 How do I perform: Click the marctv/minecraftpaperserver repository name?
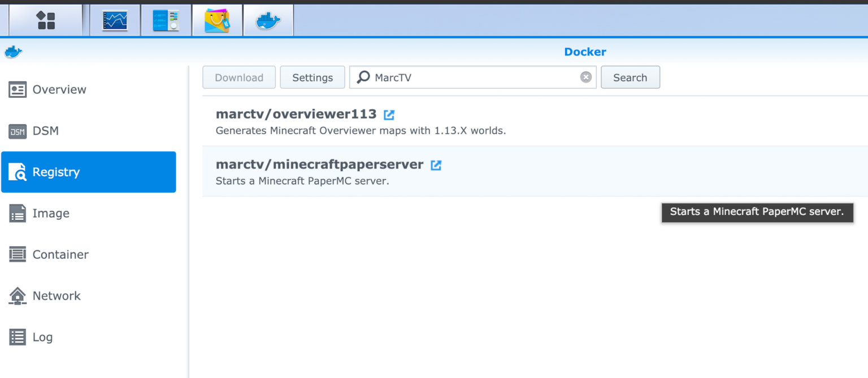pos(319,164)
